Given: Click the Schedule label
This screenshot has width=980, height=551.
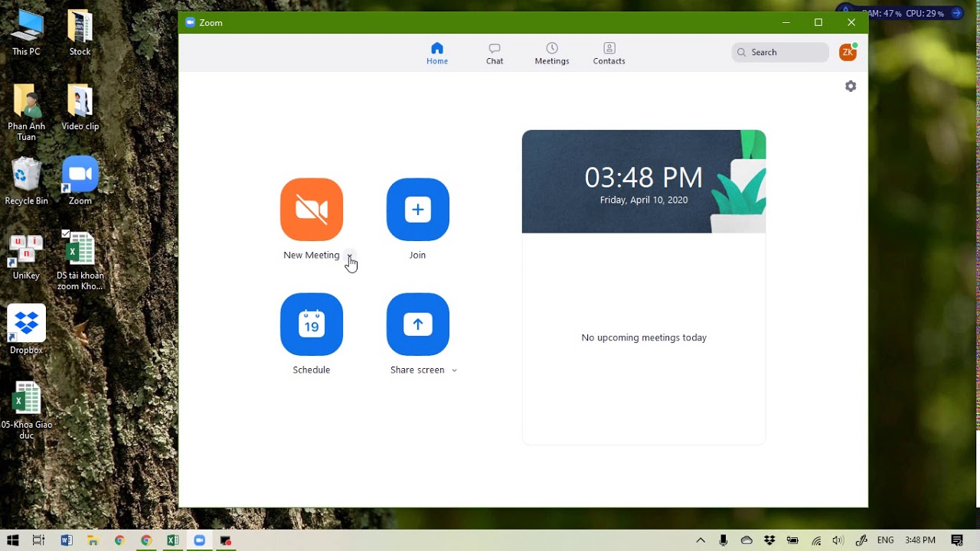Looking at the screenshot, I should point(312,370).
